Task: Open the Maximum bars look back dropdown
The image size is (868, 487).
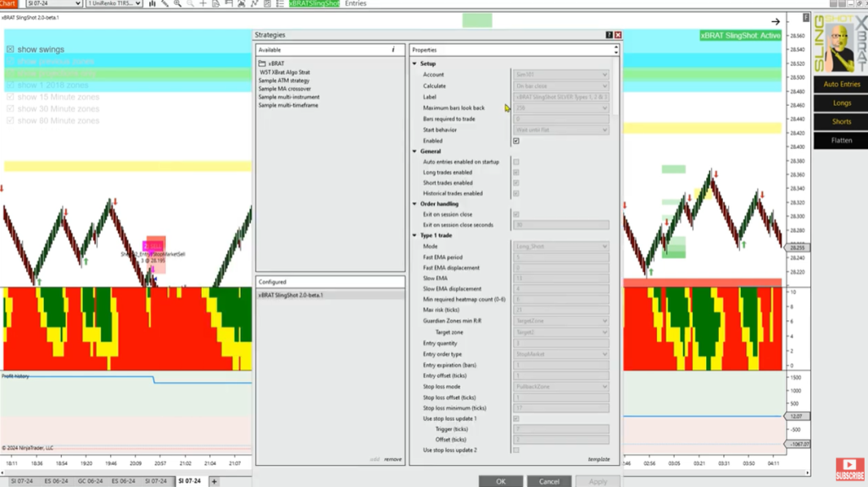Action: 561,108
